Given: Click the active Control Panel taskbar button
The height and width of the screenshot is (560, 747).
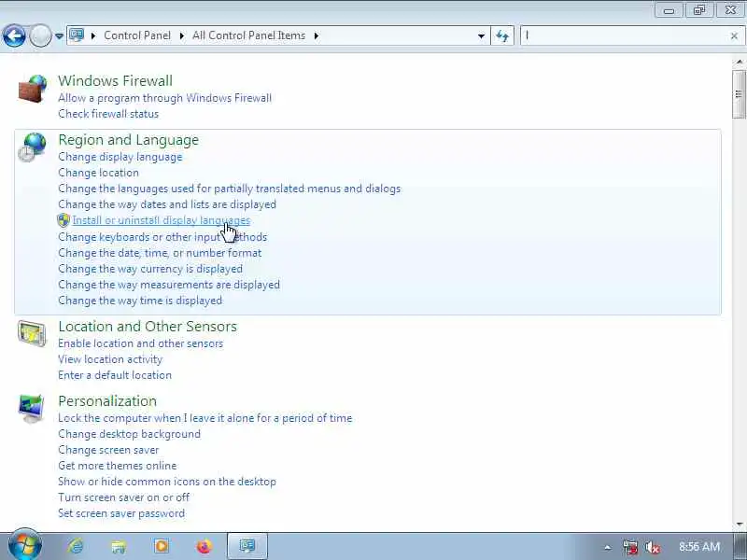Looking at the screenshot, I should coord(247,546).
